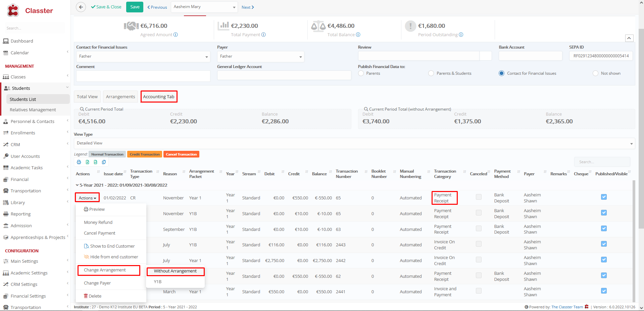Click the Cancel Transaction red legend swatch

[x=181, y=154]
